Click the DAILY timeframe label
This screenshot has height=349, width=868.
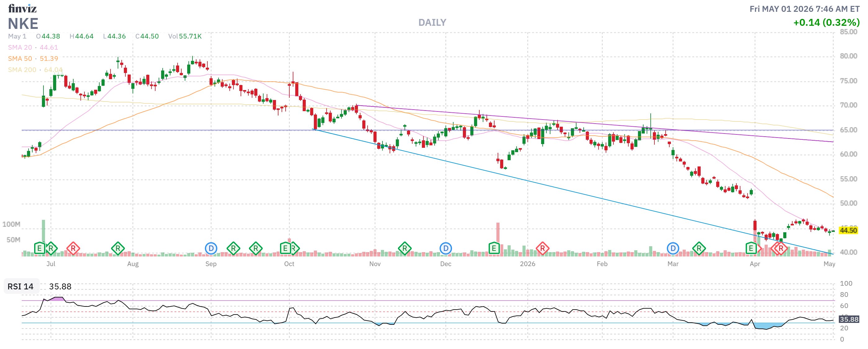tap(432, 23)
